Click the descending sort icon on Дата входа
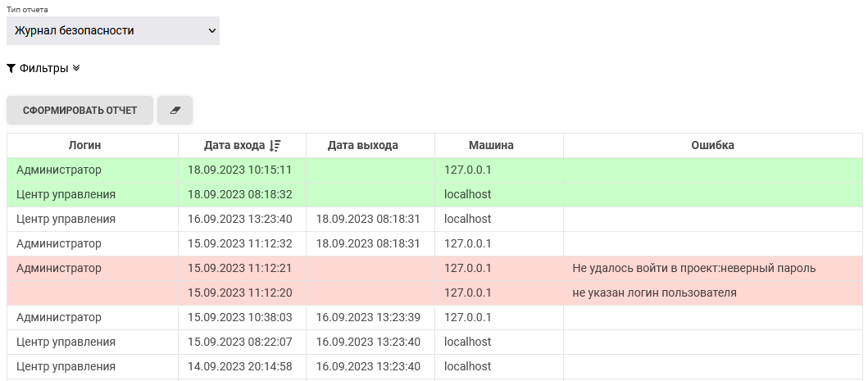The width and height of the screenshot is (868, 381). click(275, 146)
